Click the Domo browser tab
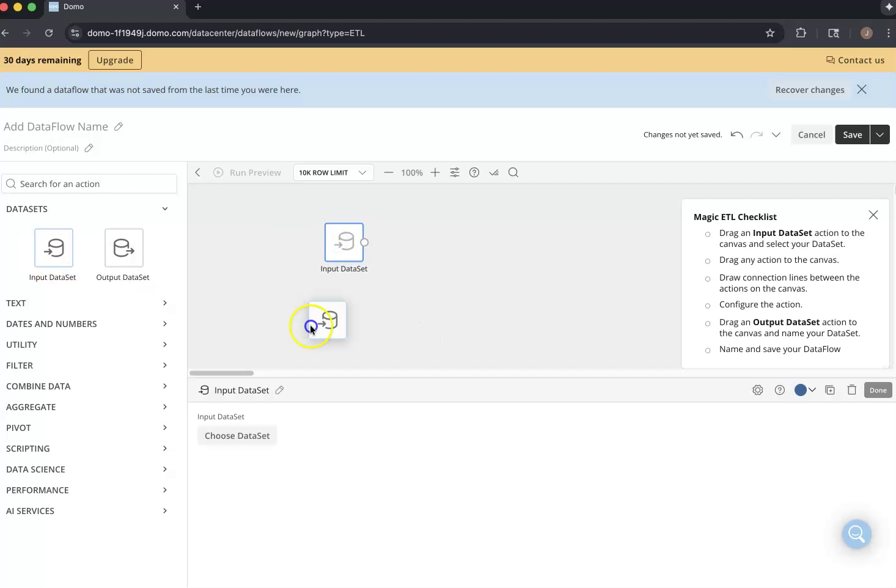 113,7
